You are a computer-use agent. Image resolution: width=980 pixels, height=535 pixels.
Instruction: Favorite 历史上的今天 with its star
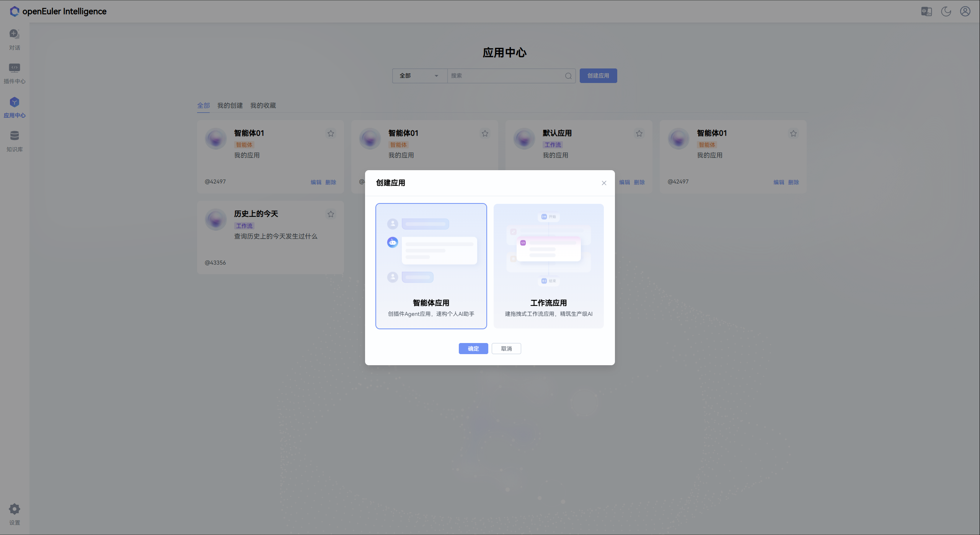[x=331, y=214]
